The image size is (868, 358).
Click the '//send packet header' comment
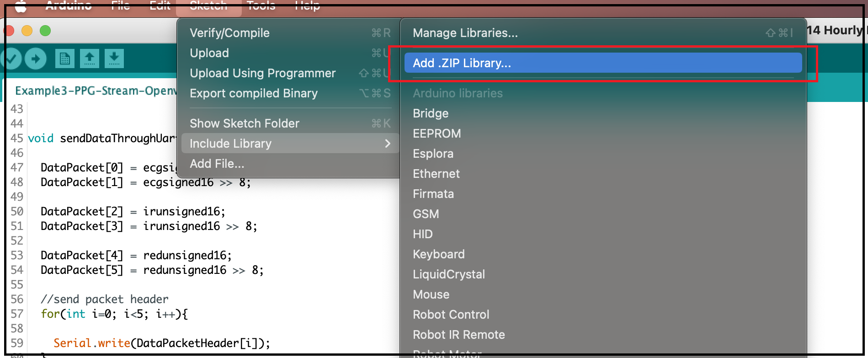[104, 299]
